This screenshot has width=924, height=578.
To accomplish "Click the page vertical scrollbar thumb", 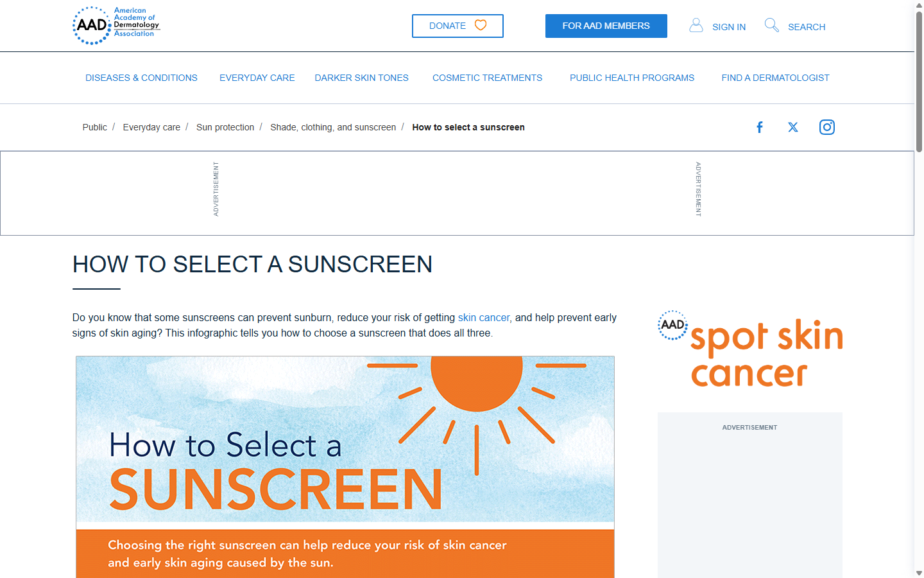I will 919,80.
